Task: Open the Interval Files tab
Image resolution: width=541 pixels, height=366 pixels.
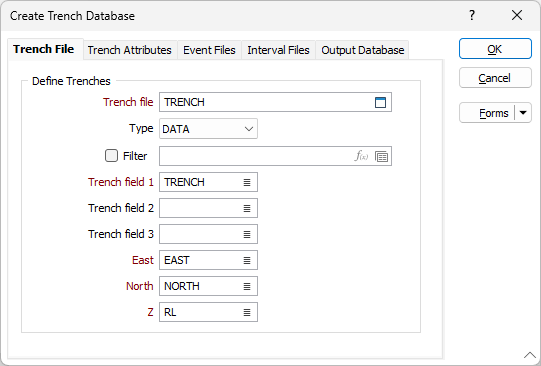Action: pos(278,50)
